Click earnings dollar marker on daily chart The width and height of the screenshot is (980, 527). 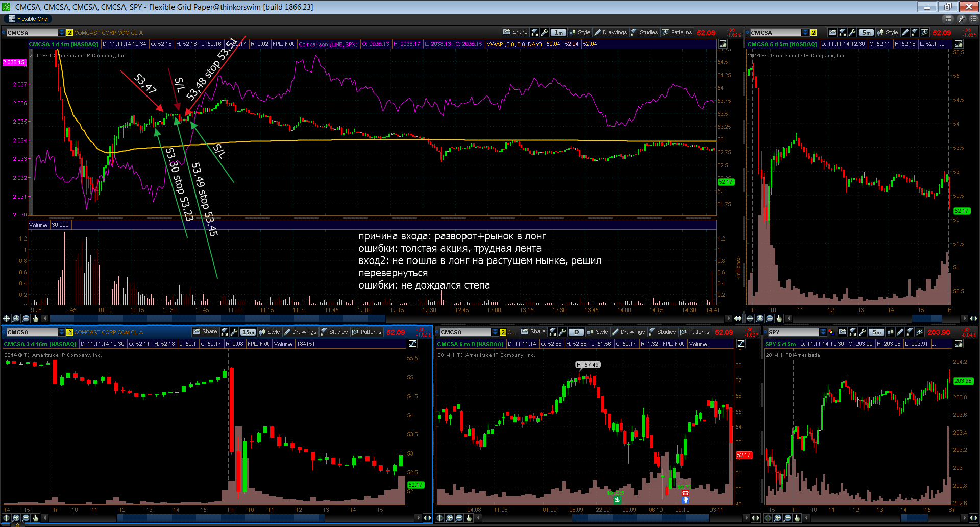[x=617, y=500]
